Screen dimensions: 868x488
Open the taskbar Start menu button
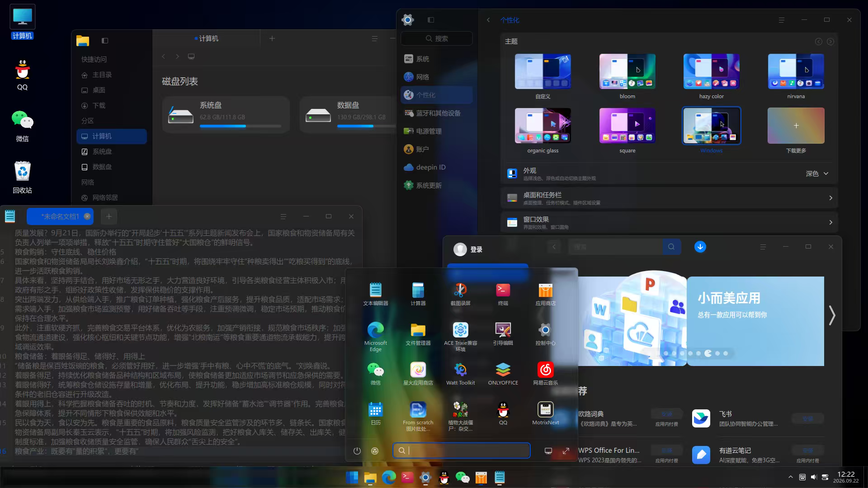point(352,477)
